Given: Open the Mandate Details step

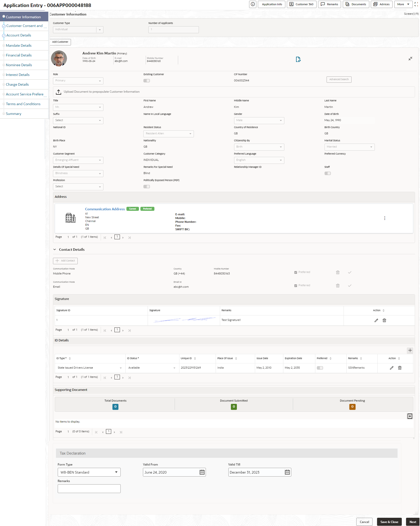Looking at the screenshot, I should pos(19,45).
